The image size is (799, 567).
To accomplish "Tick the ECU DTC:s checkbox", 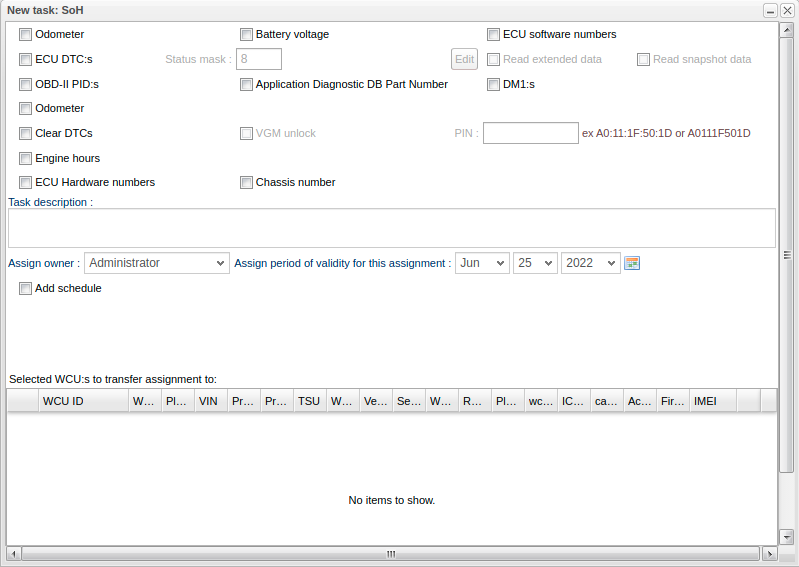I will (x=26, y=59).
